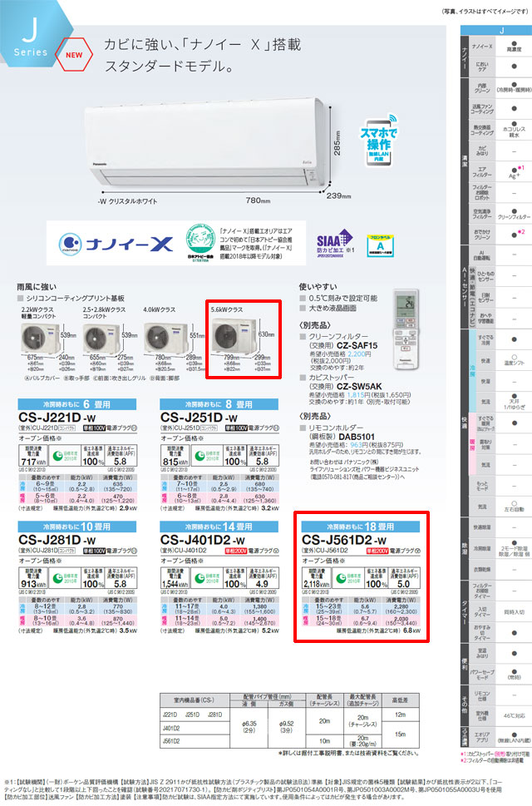The height and width of the screenshot is (806, 532).
Task: Click model name CS-J251D -W
Action: point(199,418)
